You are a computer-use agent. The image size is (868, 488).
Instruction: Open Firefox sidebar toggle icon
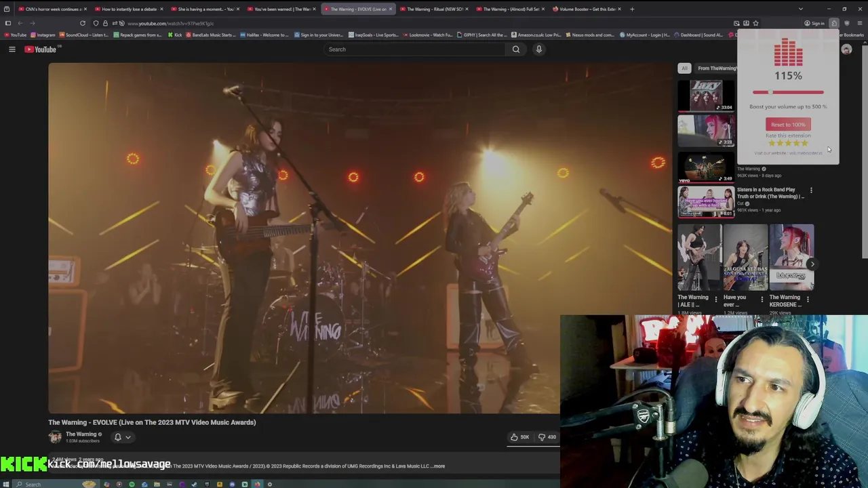click(x=8, y=23)
